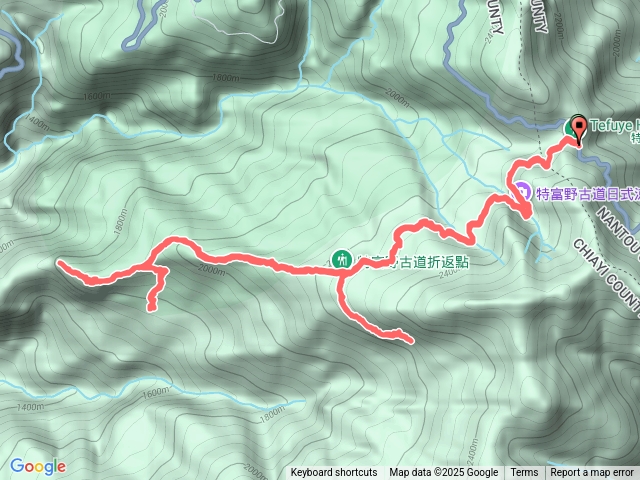Open the Terms link
The image size is (640, 480).
524,473
